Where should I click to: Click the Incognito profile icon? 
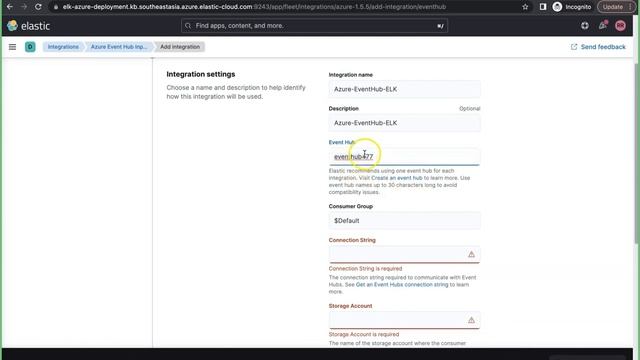click(557, 7)
